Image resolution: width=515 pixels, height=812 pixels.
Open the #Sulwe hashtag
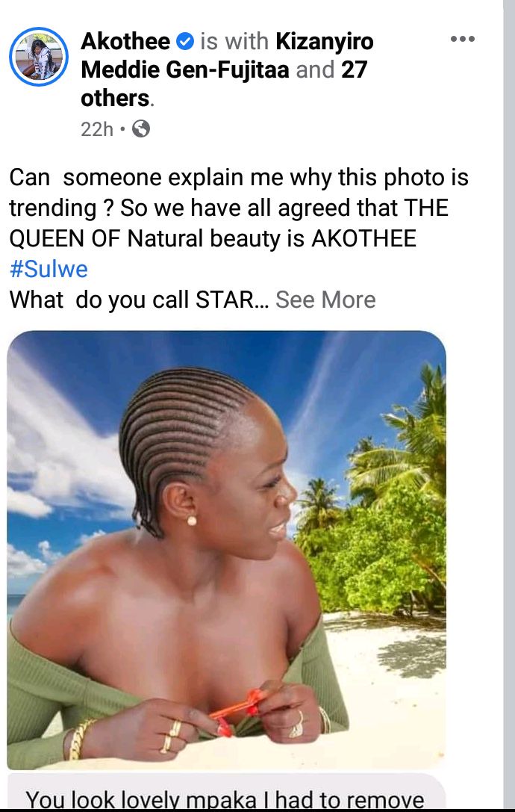pyautogui.click(x=49, y=269)
